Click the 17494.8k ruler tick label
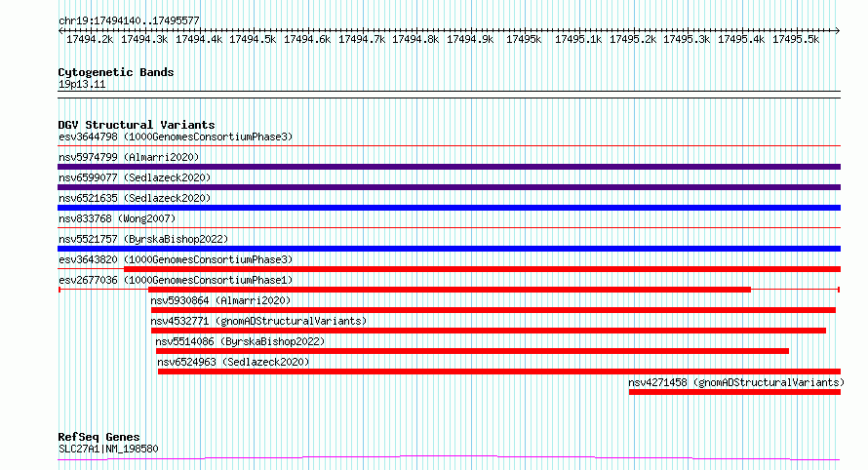Image resolution: width=868 pixels, height=470 pixels. pos(415,39)
